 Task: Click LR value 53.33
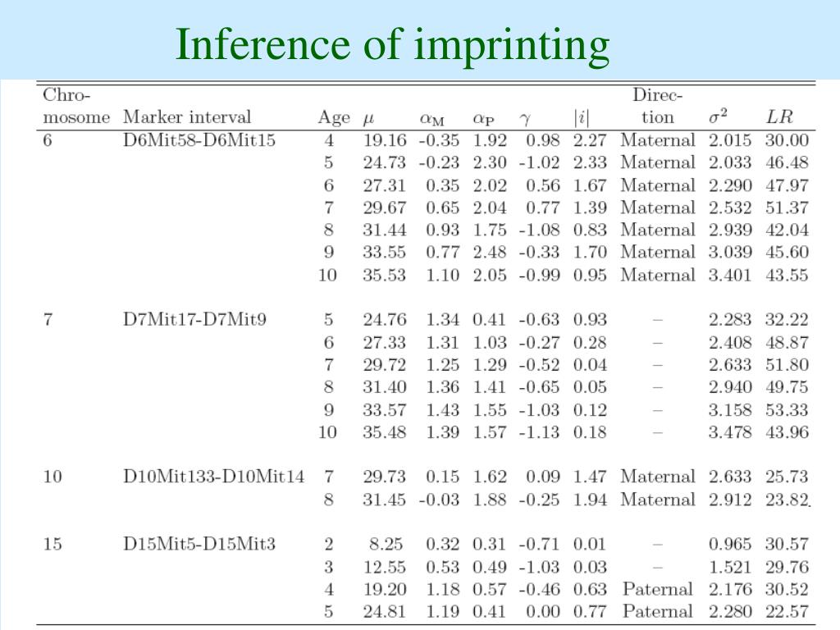787,410
